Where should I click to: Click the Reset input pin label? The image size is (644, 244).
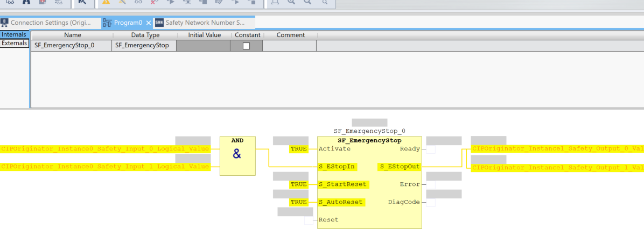click(328, 220)
